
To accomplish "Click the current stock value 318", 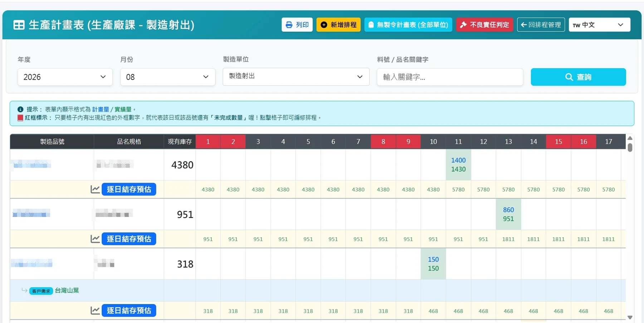I will [185, 264].
